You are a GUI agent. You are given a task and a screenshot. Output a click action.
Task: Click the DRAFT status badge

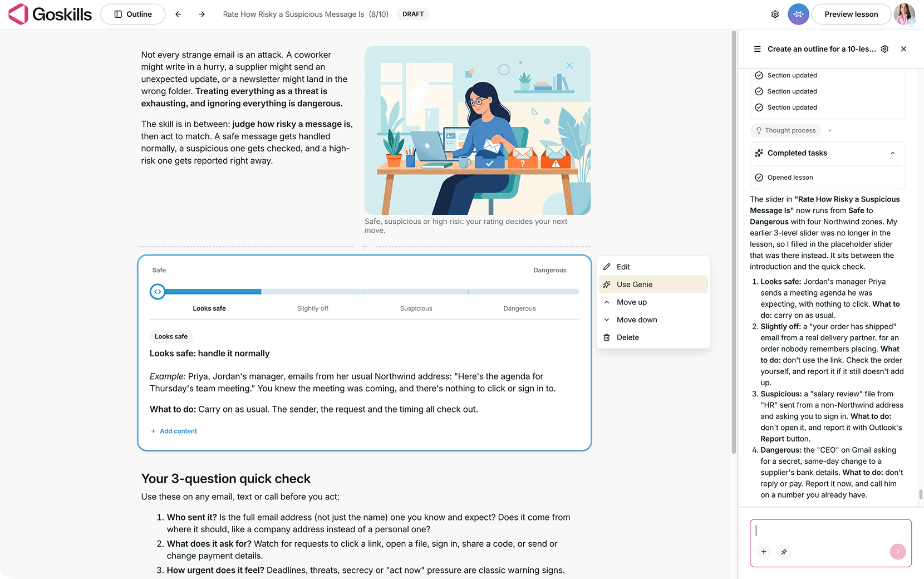pyautogui.click(x=413, y=14)
